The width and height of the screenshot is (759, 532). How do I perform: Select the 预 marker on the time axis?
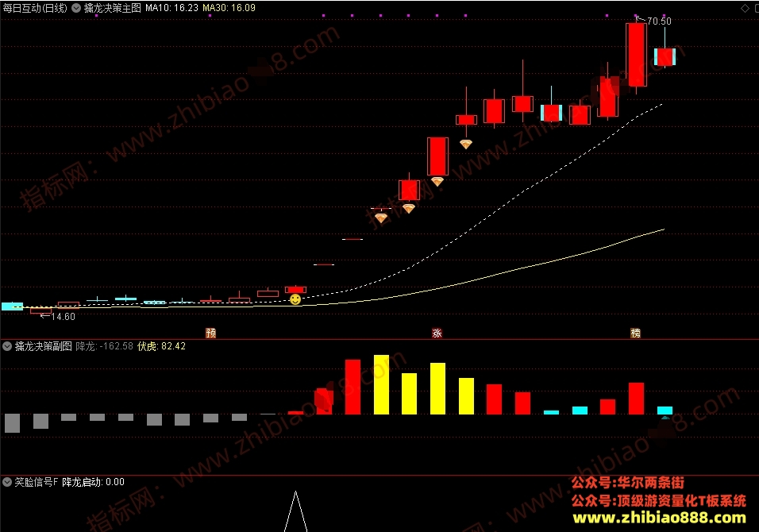[x=210, y=333]
